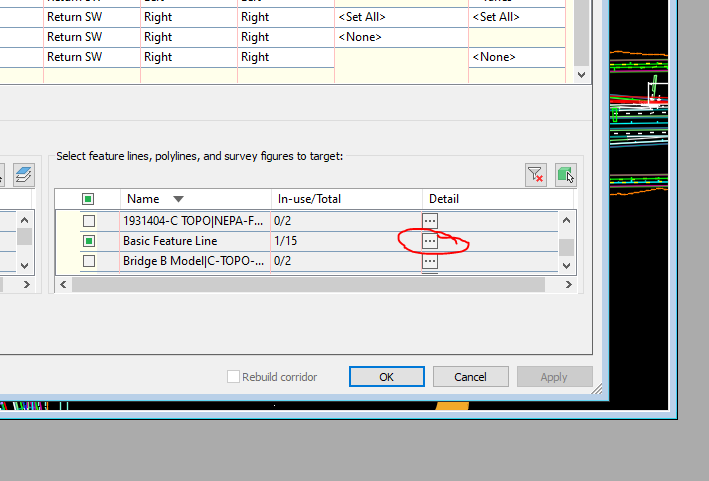Click the Apply button

click(554, 377)
